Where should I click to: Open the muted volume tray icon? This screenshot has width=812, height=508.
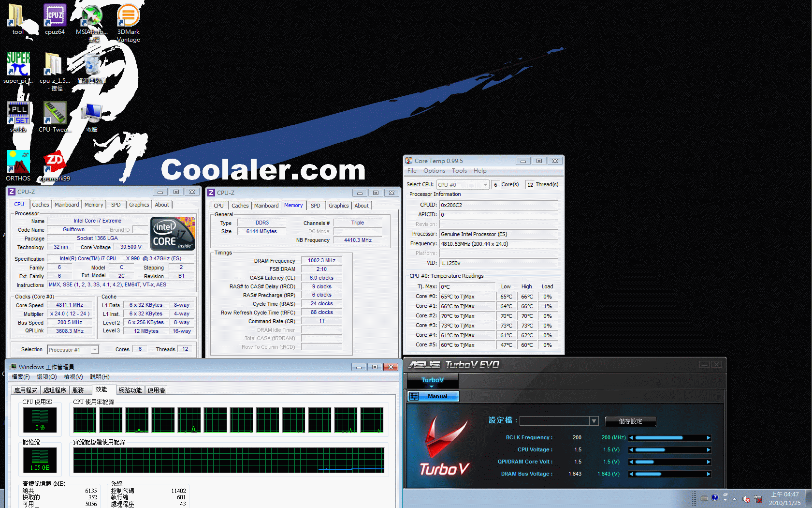[x=746, y=499]
